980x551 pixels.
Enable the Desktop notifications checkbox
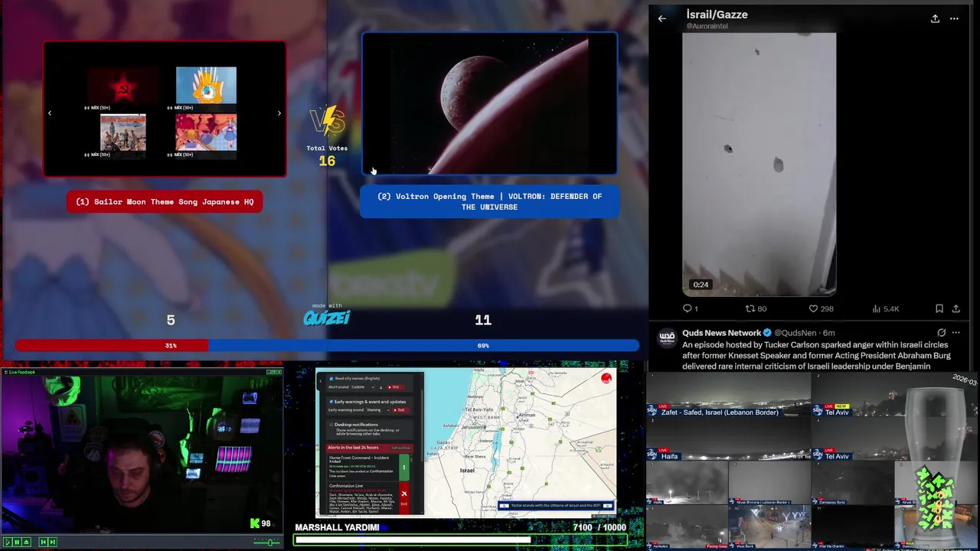[x=332, y=425]
